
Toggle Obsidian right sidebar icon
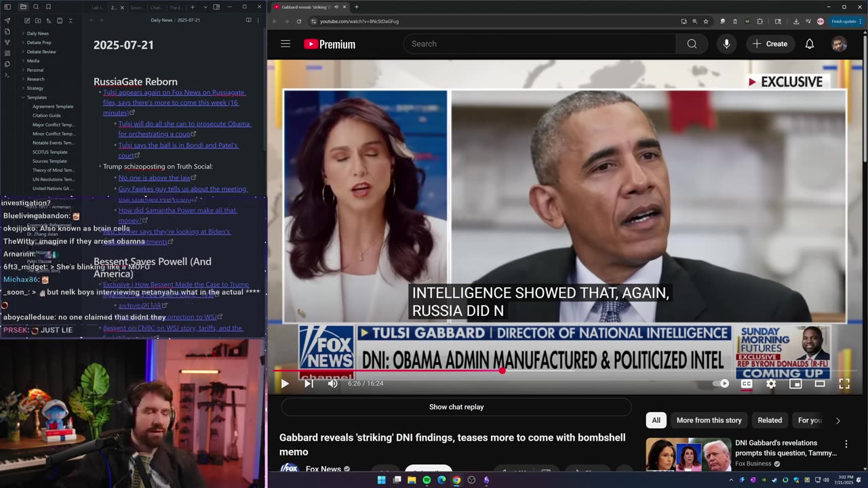pyautogui.click(x=216, y=7)
